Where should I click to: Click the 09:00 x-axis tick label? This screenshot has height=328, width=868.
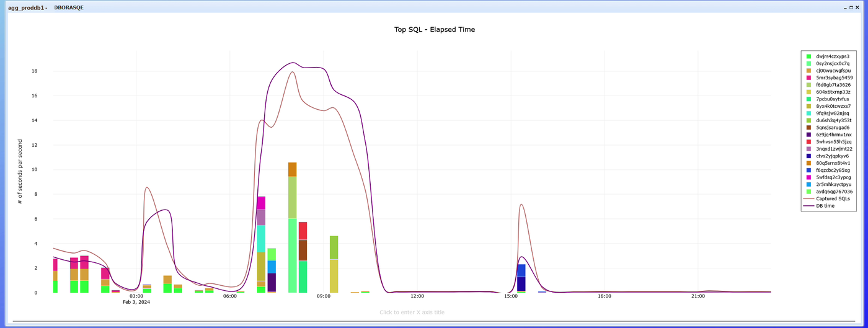324,296
